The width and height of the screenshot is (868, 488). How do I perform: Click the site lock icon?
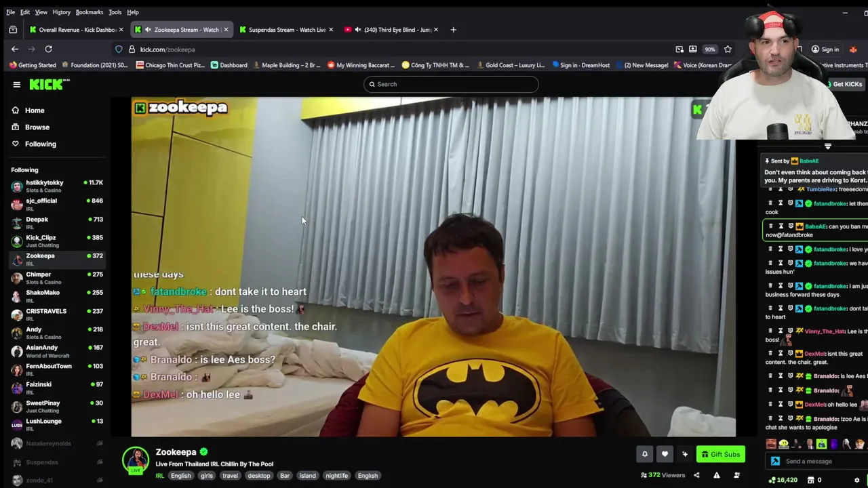[x=132, y=49]
